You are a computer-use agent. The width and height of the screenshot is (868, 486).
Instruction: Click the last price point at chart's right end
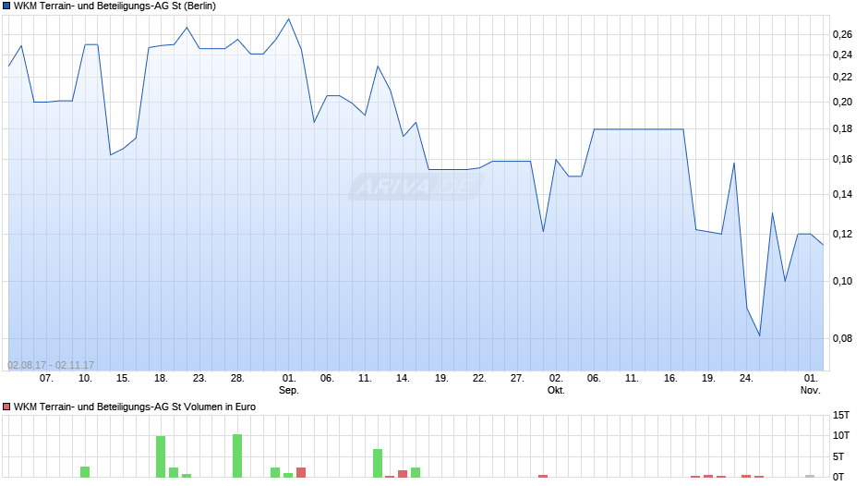tap(823, 245)
